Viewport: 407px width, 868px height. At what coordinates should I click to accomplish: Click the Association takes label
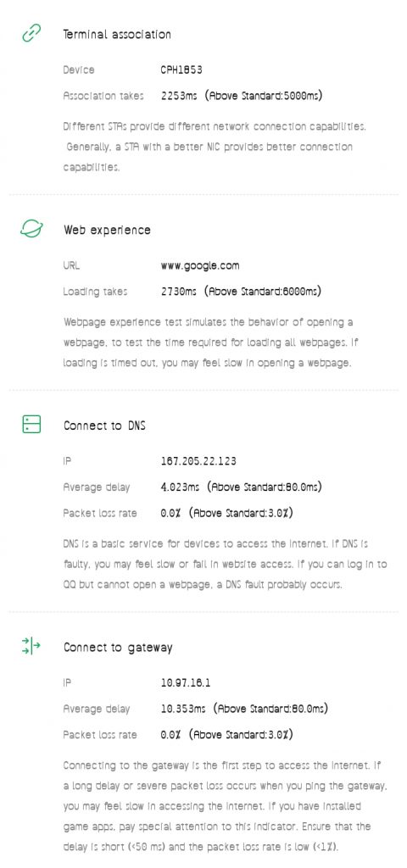pyautogui.click(x=103, y=96)
